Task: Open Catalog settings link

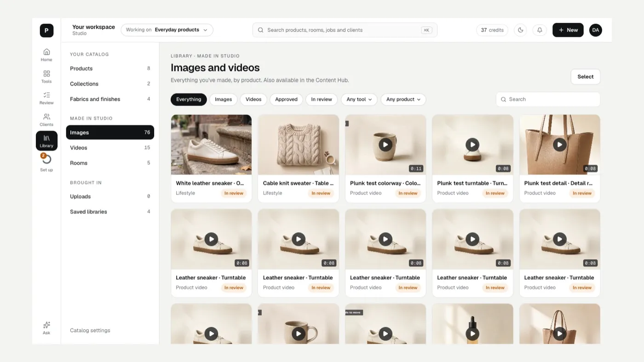Action: 90,330
